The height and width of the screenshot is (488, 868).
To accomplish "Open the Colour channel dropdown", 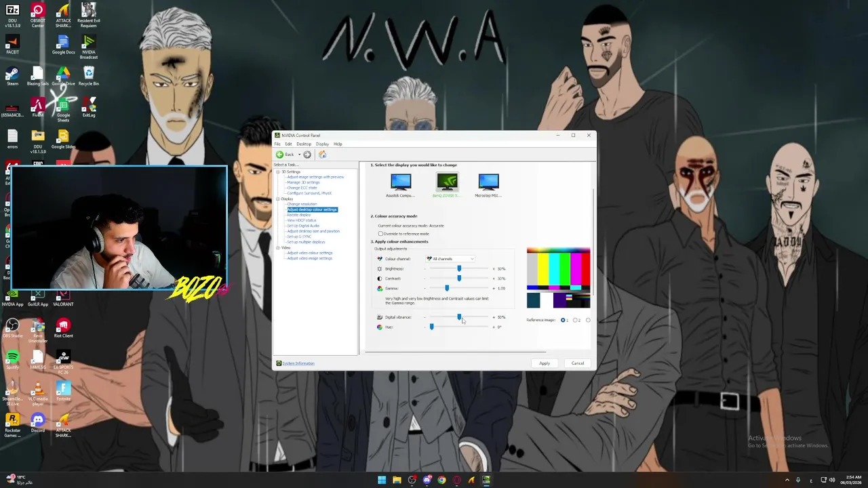I will 450,259.
